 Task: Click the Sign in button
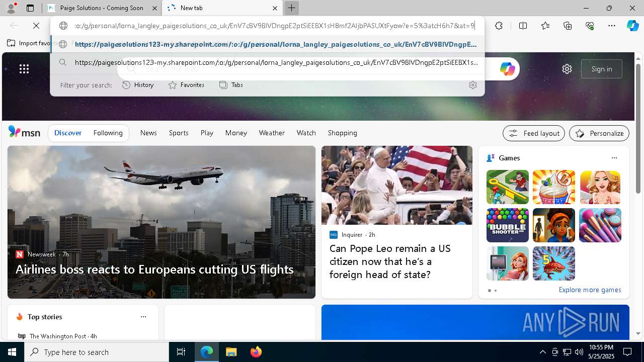point(602,69)
